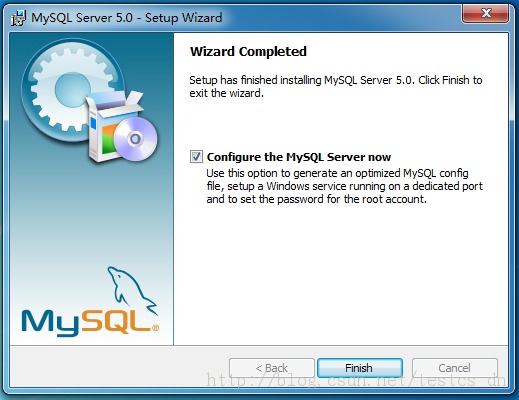The width and height of the screenshot is (519, 400).
Task: Click the 'Setup has finished installing' message text
Action: tap(336, 87)
